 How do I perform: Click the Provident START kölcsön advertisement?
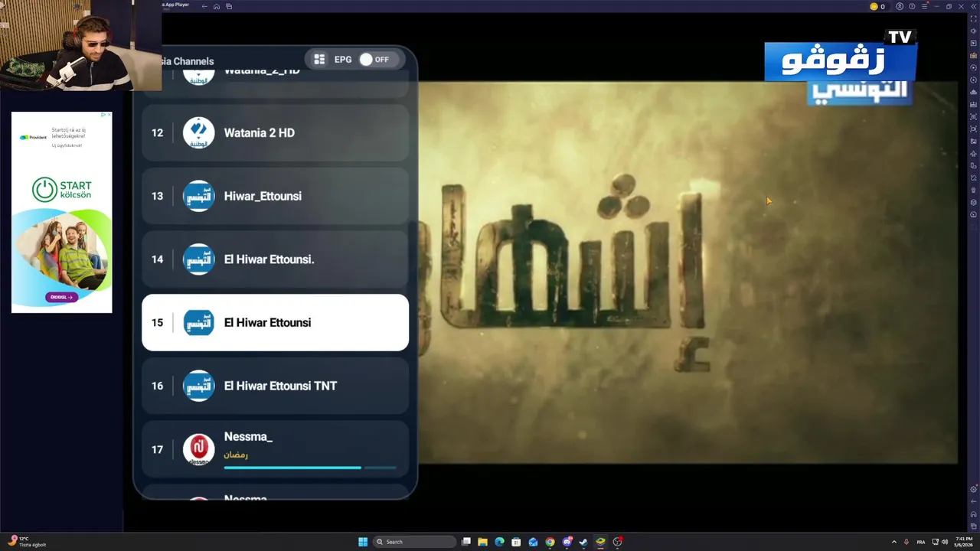click(61, 212)
